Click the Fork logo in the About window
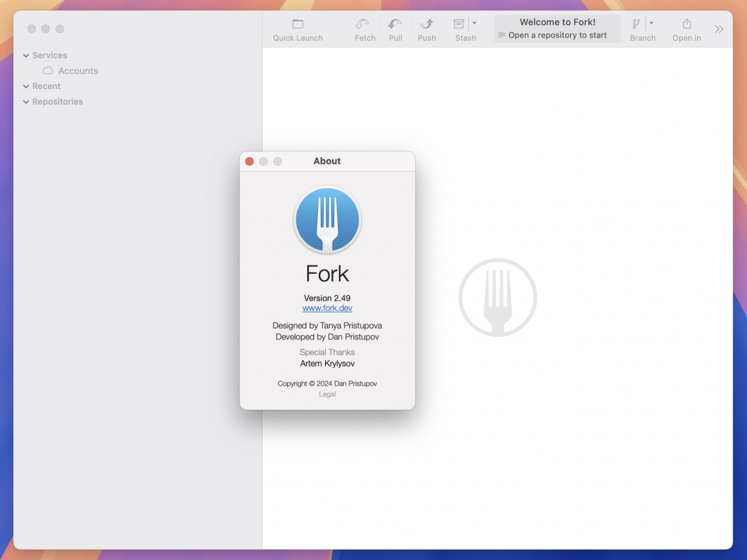 point(327,219)
